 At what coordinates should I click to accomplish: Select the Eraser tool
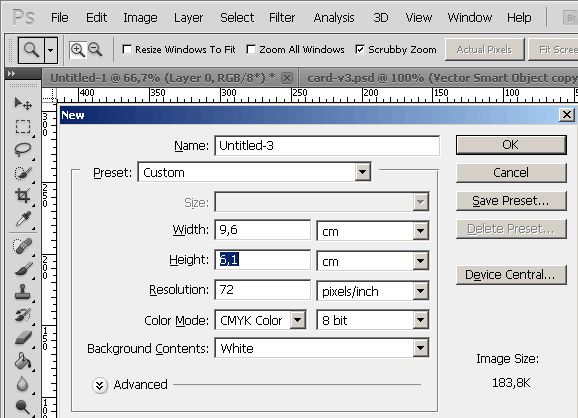click(23, 338)
